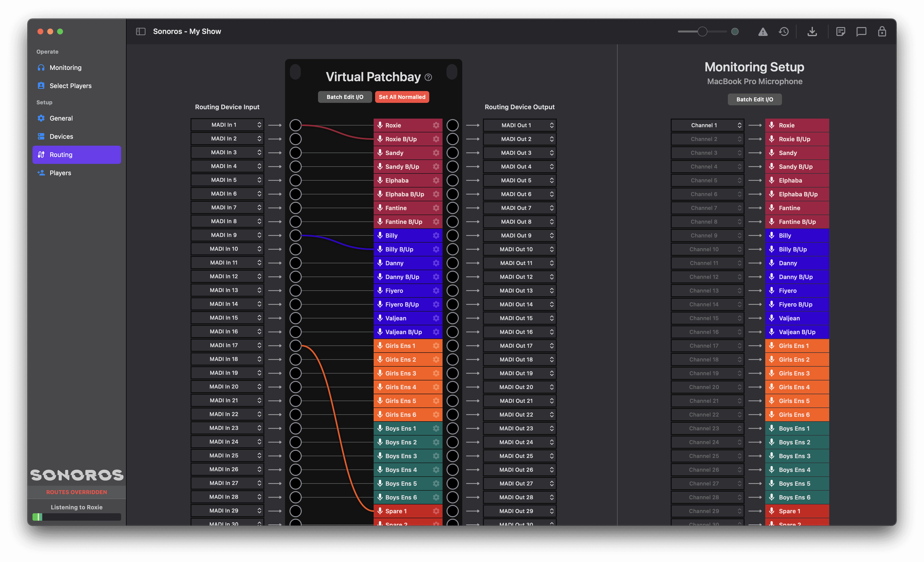Toggle the input patch point for MADI In 5
924x562 pixels.
[x=296, y=180]
